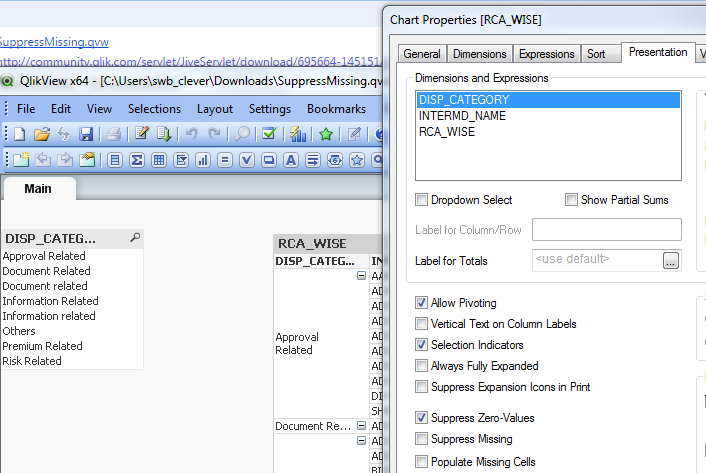The width and height of the screenshot is (706, 473).
Task: Open the File menu
Action: tap(26, 109)
